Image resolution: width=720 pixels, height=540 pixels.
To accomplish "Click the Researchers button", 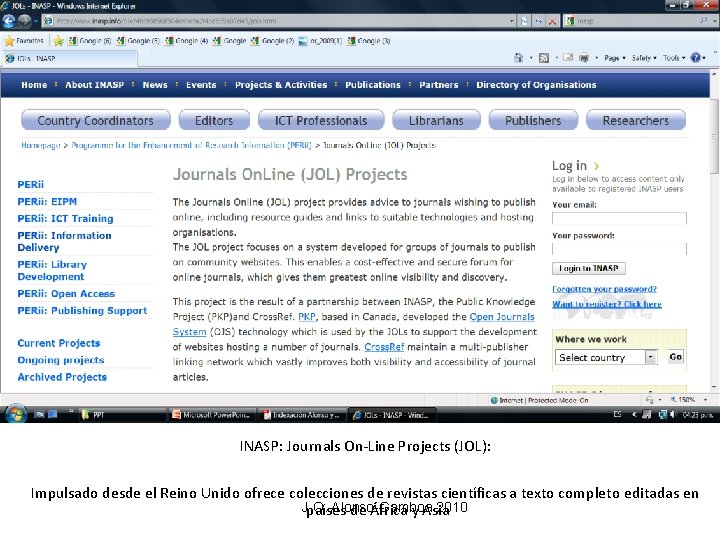I will click(x=636, y=120).
